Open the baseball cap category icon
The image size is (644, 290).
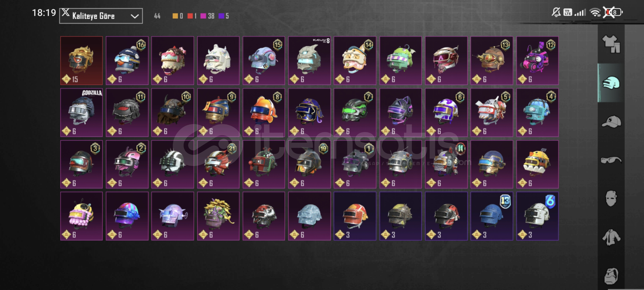coord(611,122)
